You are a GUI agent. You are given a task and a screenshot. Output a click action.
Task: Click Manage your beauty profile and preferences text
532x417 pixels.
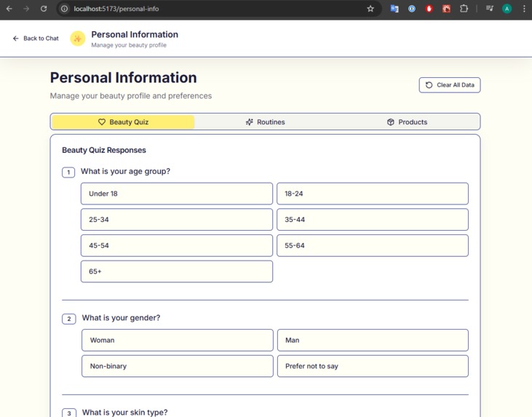[x=130, y=96]
